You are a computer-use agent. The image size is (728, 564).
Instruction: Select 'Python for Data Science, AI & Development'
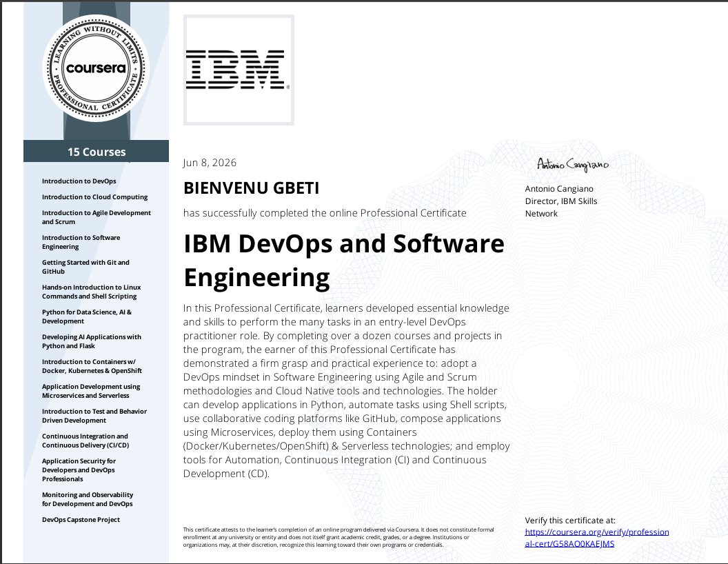86,316
